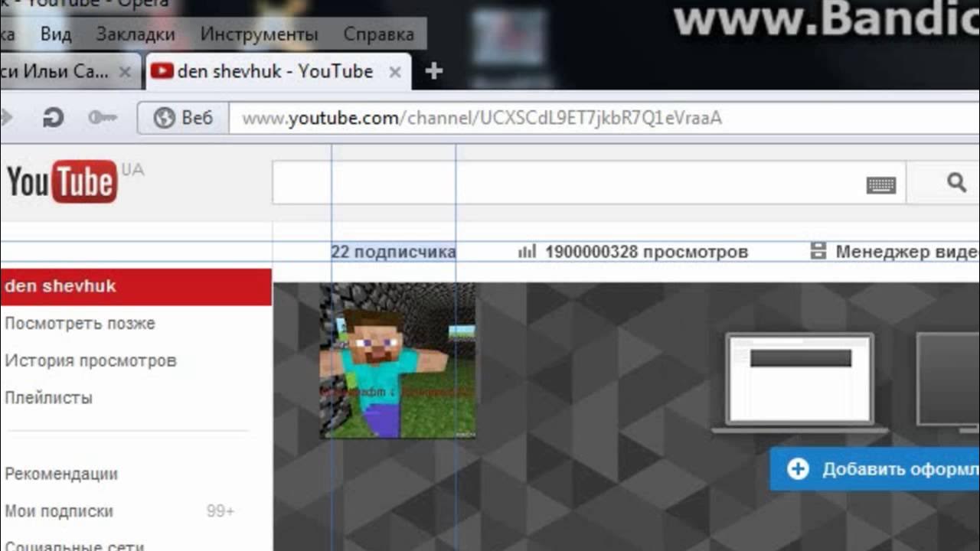This screenshot has height=551, width=980.
Task: Click the Добавить оформление button
Action: click(875, 469)
